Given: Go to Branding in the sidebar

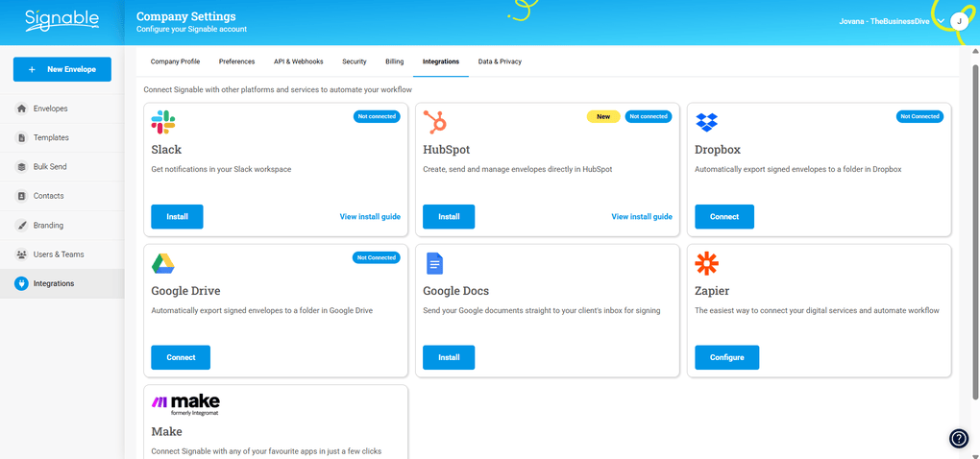Looking at the screenshot, I should pos(61,226).
